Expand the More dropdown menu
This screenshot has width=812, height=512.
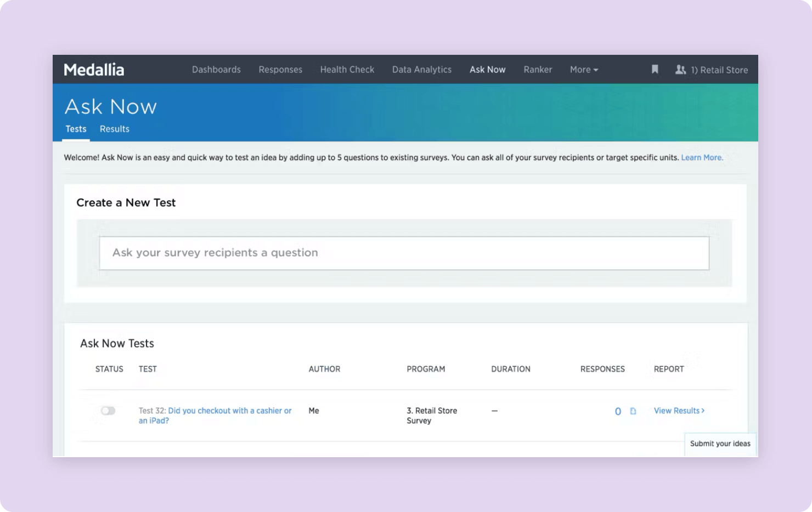pyautogui.click(x=584, y=70)
